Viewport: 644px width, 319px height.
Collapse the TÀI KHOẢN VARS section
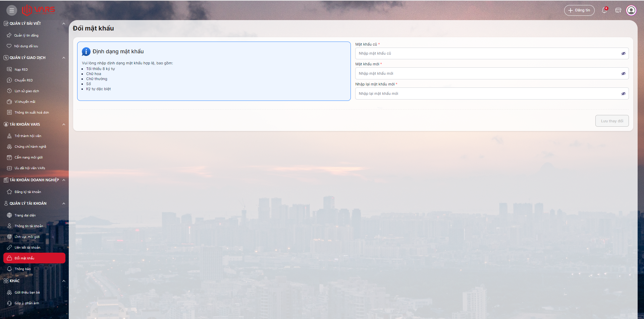point(64,124)
